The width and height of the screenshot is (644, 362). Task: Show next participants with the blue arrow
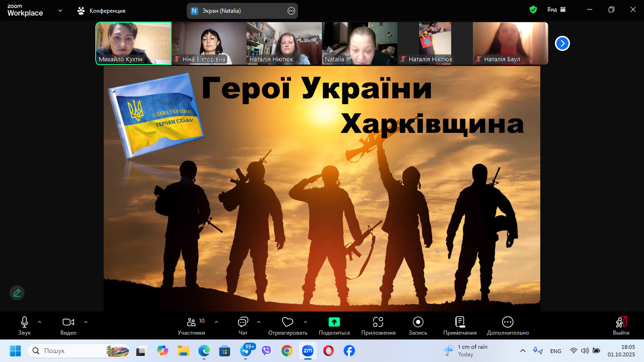[x=562, y=43]
